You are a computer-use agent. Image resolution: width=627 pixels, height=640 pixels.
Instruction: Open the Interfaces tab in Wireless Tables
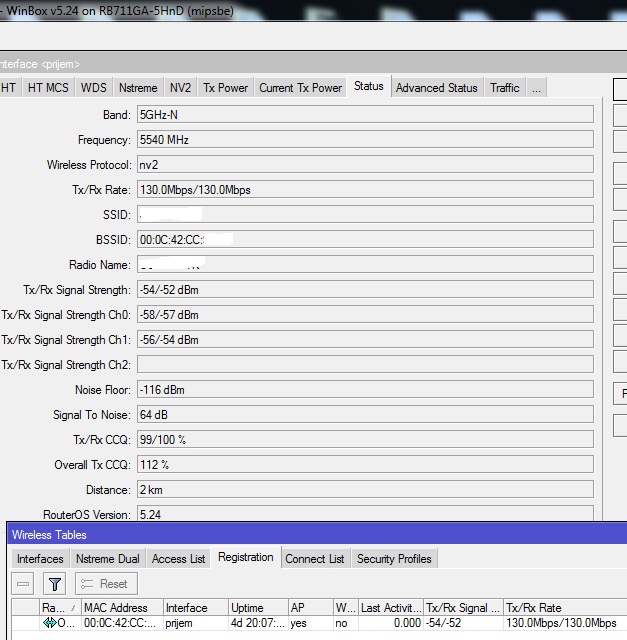(40, 558)
